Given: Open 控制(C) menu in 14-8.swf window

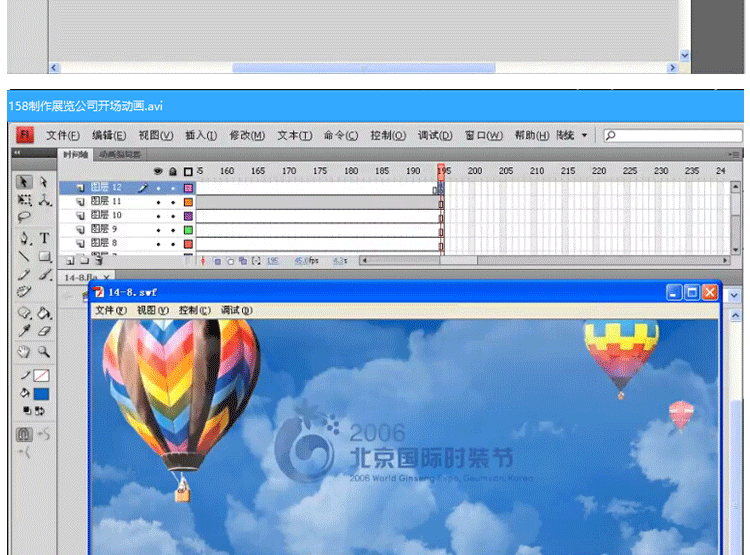Looking at the screenshot, I should pyautogui.click(x=195, y=311).
